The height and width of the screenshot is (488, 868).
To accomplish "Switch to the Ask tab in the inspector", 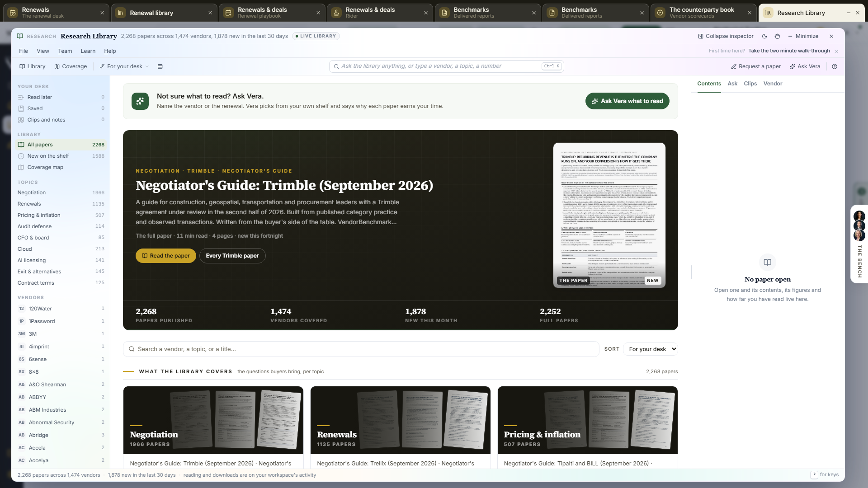I will click(x=732, y=84).
